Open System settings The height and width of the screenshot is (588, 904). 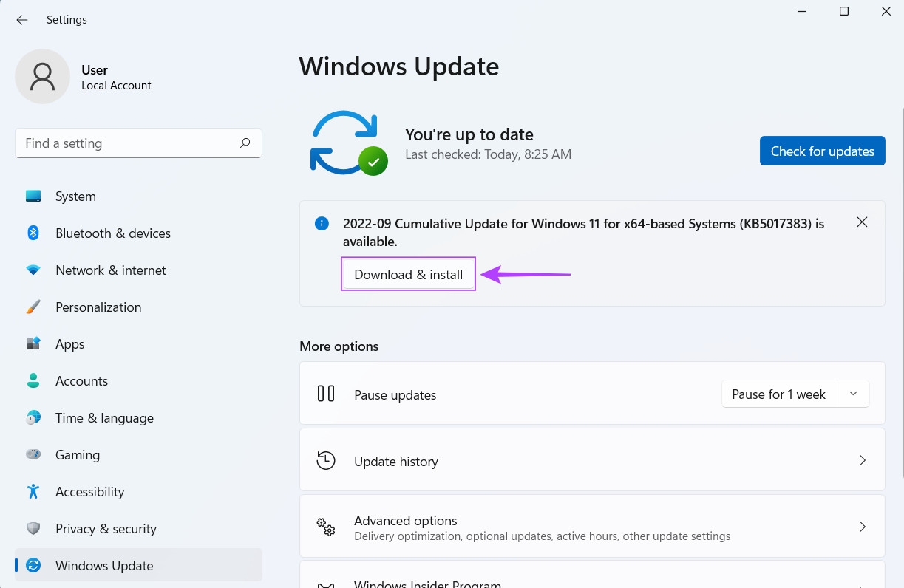pyautogui.click(x=138, y=196)
